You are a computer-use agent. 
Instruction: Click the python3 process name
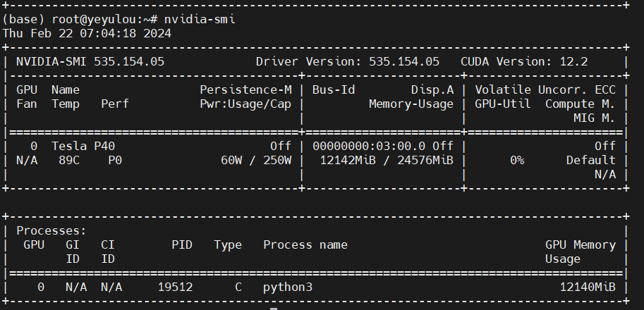tap(288, 287)
